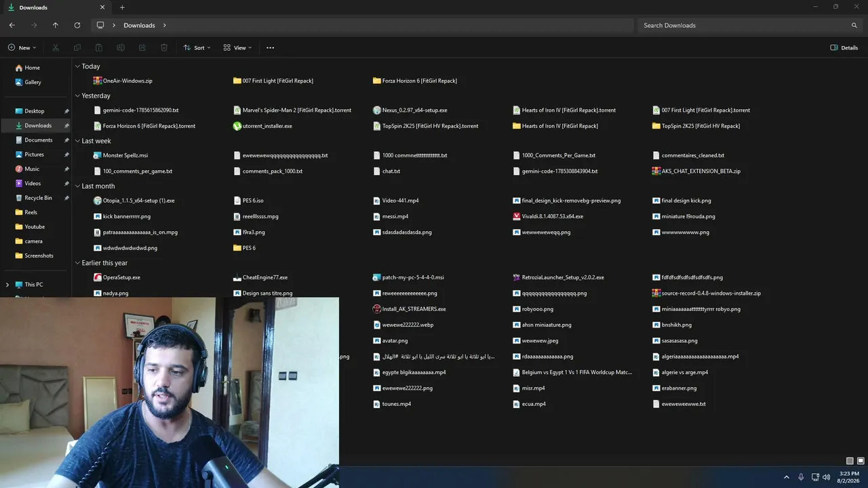The height and width of the screenshot is (488, 868).
Task: Select the file "tounes.mp4"
Action: [x=392, y=404]
